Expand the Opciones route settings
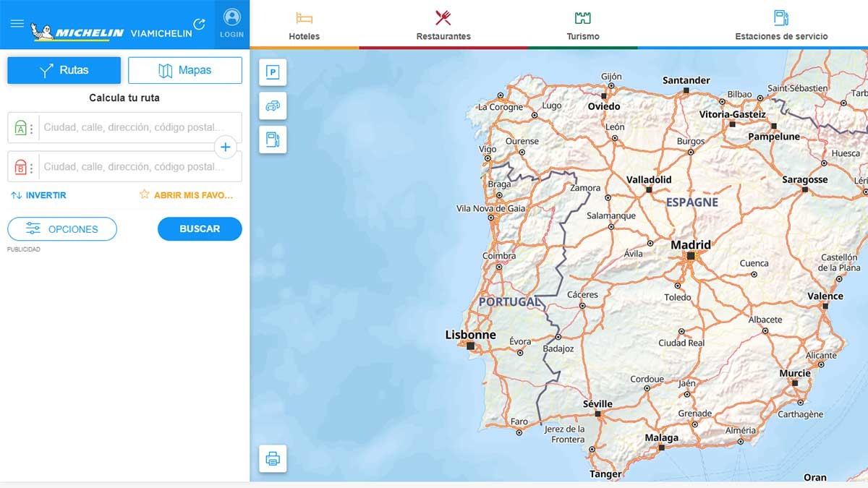 [62, 229]
